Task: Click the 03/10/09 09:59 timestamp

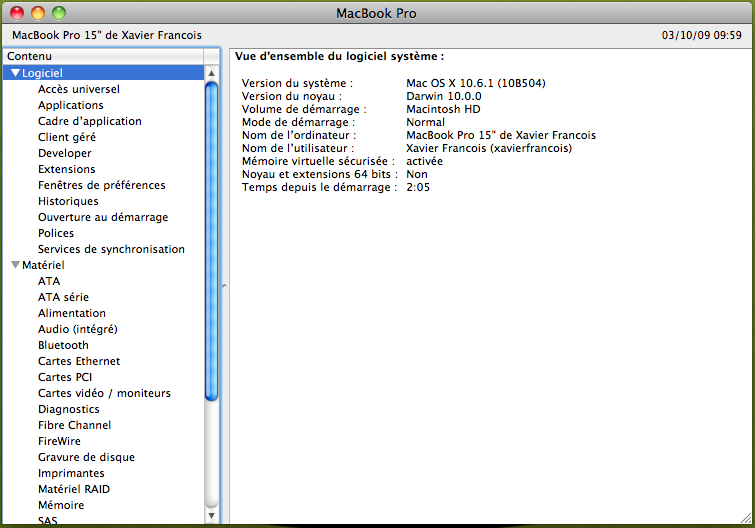Action: point(702,35)
